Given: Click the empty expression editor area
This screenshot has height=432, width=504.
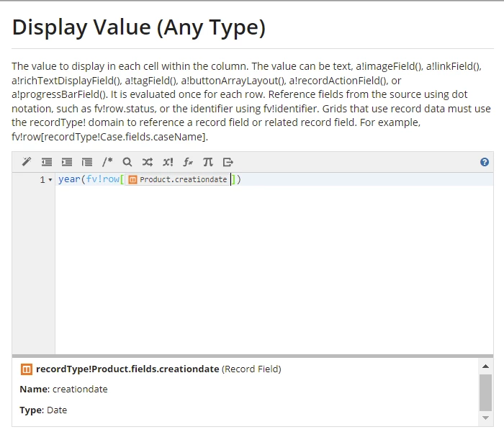Looking at the screenshot, I should click(x=274, y=269).
